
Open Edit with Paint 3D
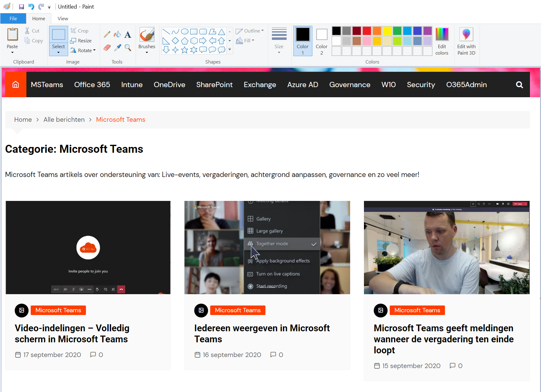click(x=466, y=41)
